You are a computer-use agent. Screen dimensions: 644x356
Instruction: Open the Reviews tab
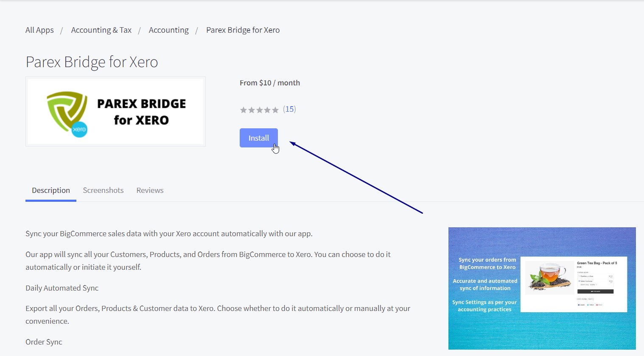click(x=150, y=190)
